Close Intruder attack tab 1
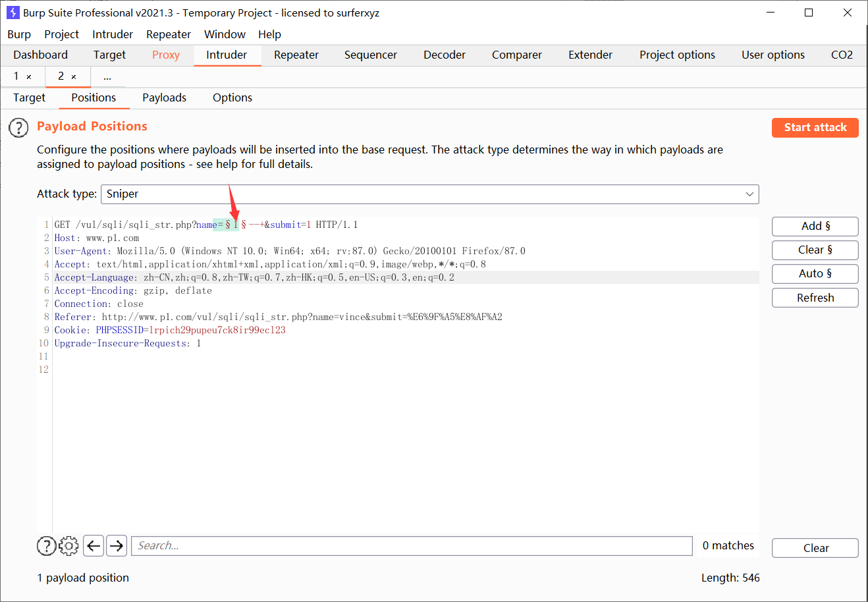The image size is (868, 602). [29, 77]
